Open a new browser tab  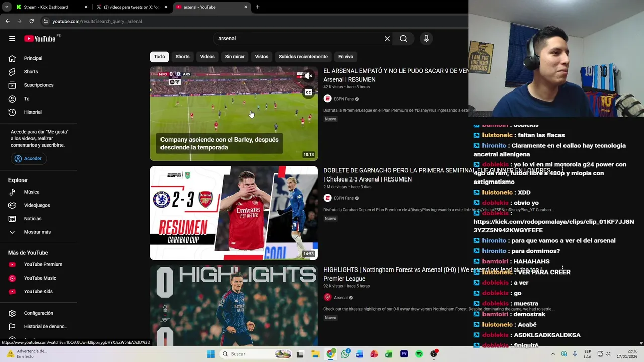coord(258,7)
